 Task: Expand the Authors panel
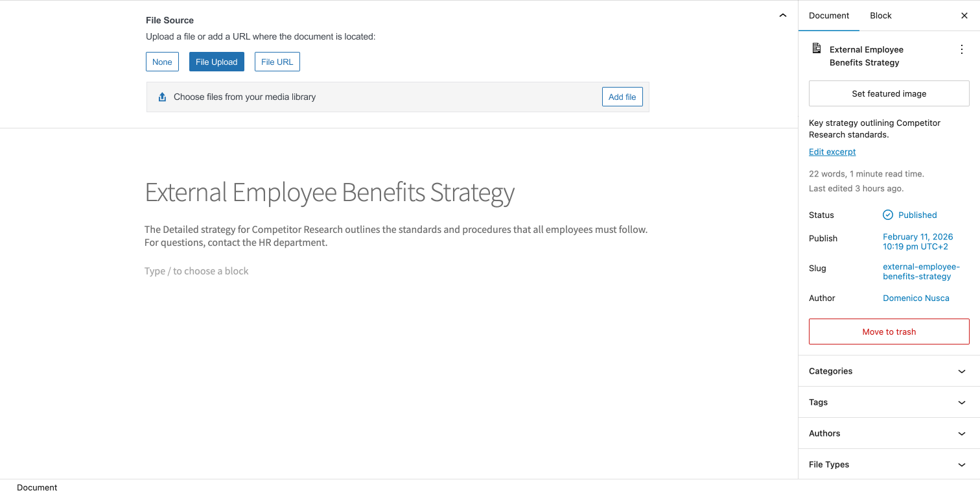tap(889, 433)
